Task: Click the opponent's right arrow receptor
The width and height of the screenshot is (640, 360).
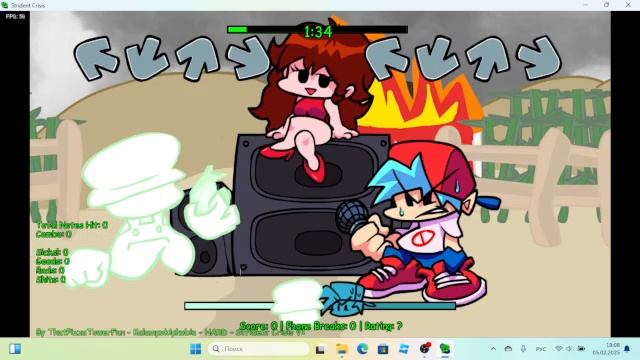Action: [x=248, y=58]
